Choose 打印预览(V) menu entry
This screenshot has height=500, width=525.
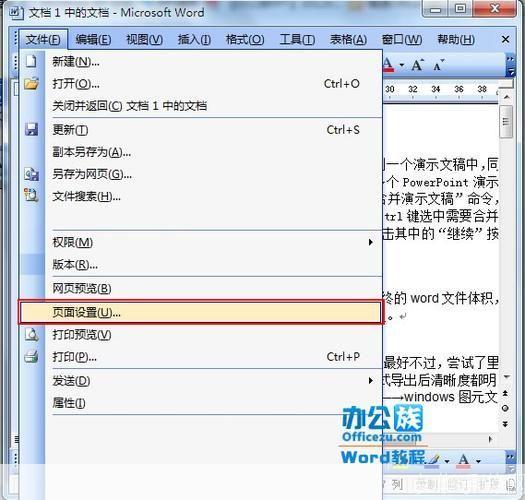(201, 335)
